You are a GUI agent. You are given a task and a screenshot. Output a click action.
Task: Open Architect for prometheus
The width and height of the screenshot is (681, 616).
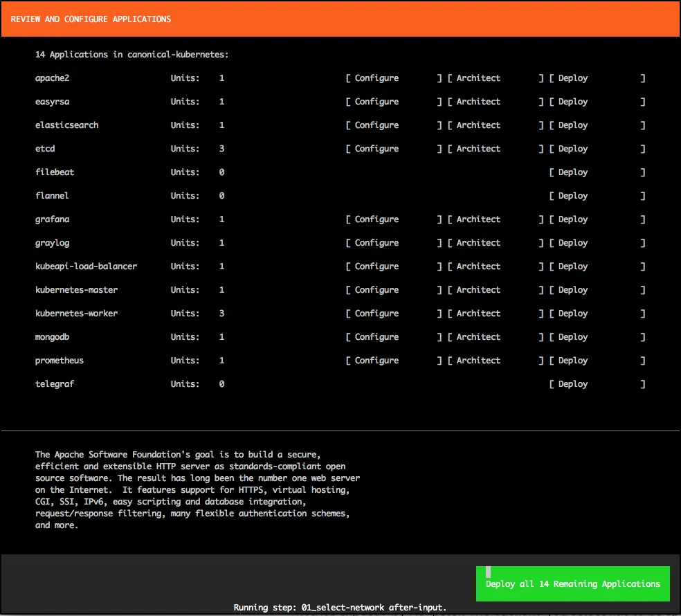[x=478, y=361]
